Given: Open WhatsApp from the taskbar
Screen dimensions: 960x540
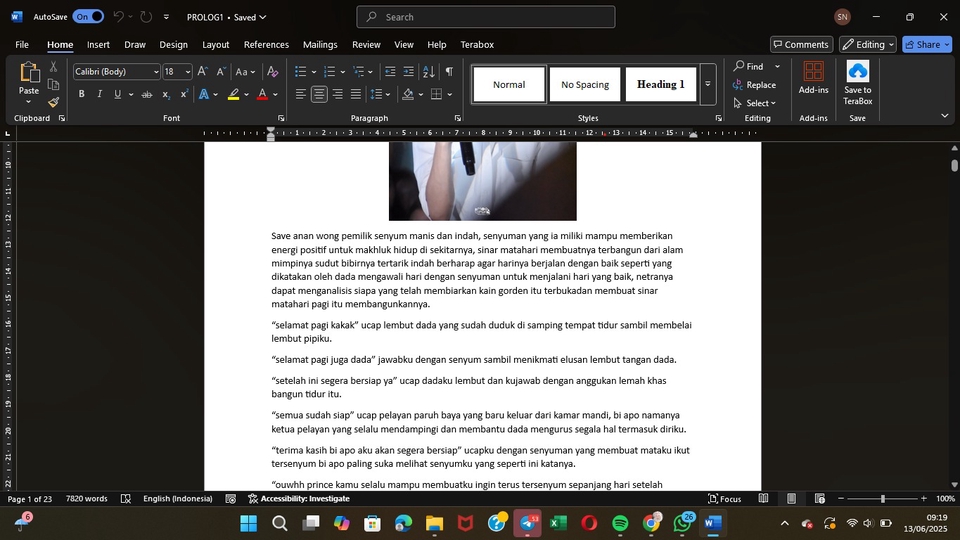Looking at the screenshot, I should [x=682, y=523].
